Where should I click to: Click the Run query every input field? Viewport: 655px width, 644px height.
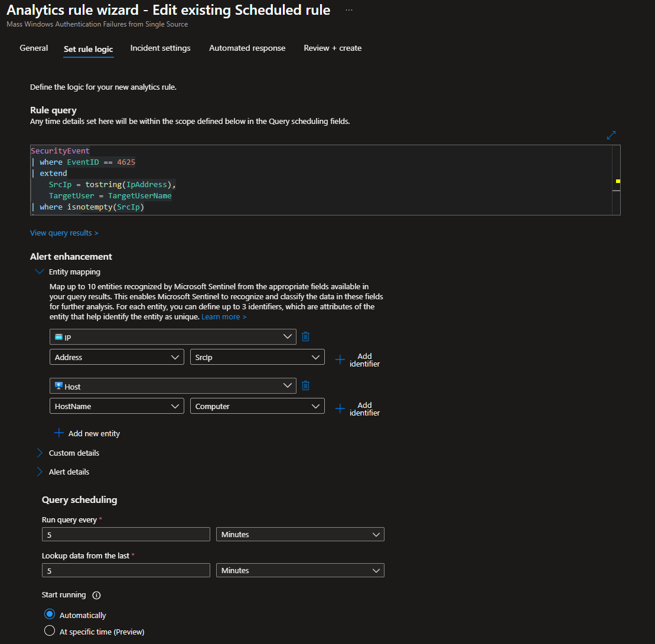click(x=126, y=534)
